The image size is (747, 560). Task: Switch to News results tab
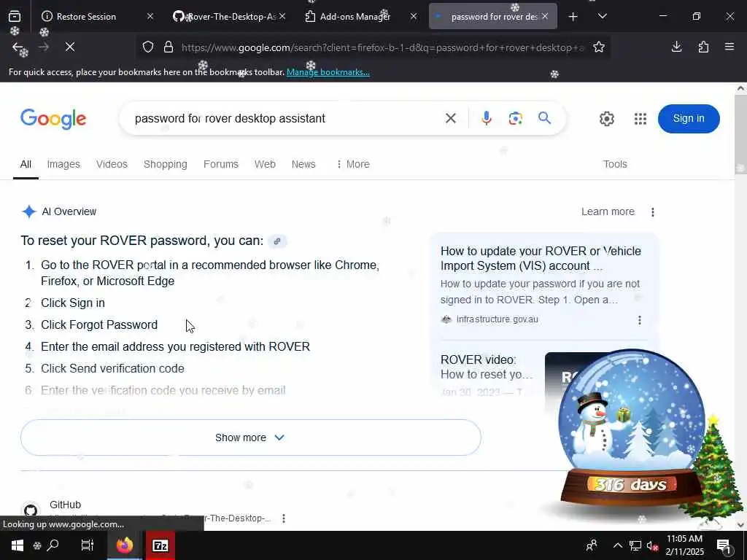pos(303,164)
